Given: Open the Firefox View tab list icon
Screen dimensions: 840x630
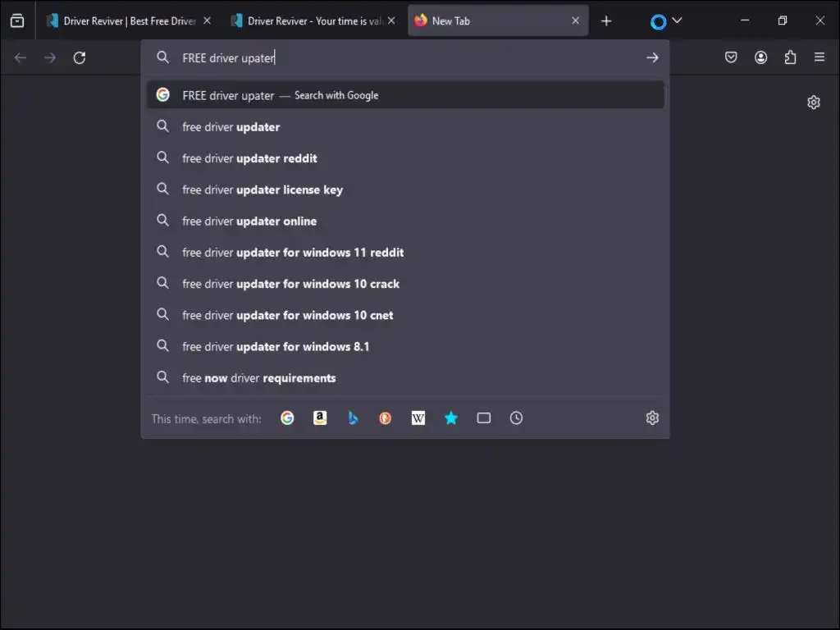Looking at the screenshot, I should pos(17,21).
